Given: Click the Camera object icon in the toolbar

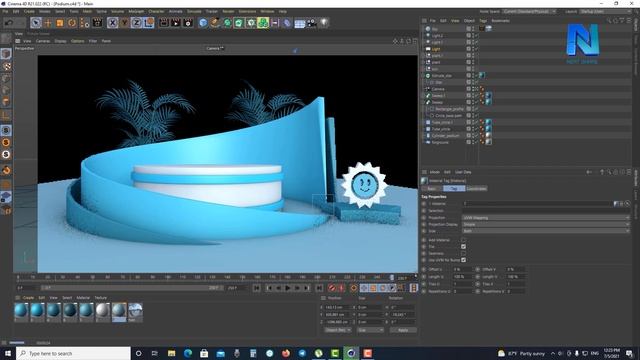Looking at the screenshot, I should [x=312, y=23].
